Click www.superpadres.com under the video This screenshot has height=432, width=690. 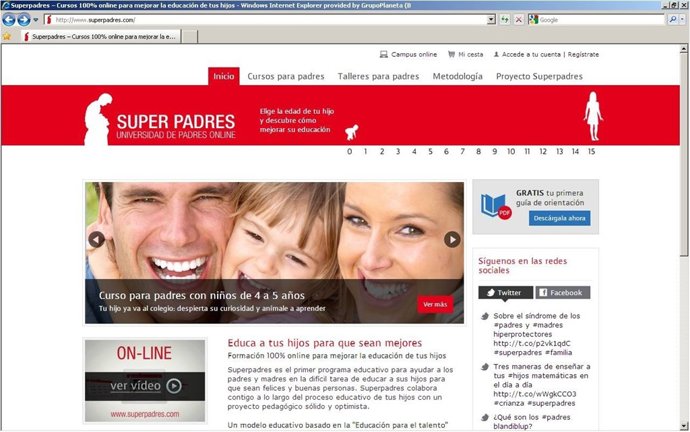click(145, 414)
